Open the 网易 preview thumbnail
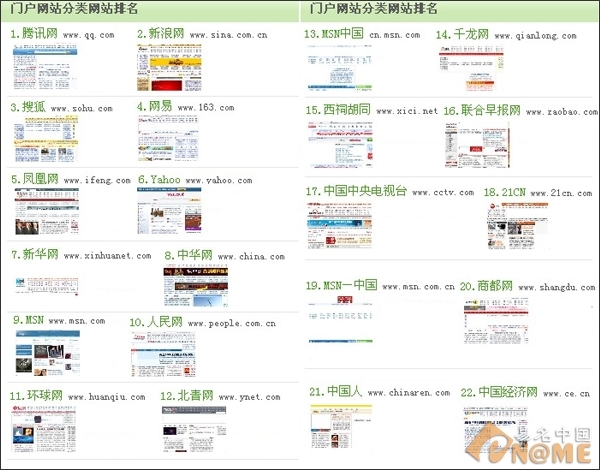The image size is (600, 470). 168,138
